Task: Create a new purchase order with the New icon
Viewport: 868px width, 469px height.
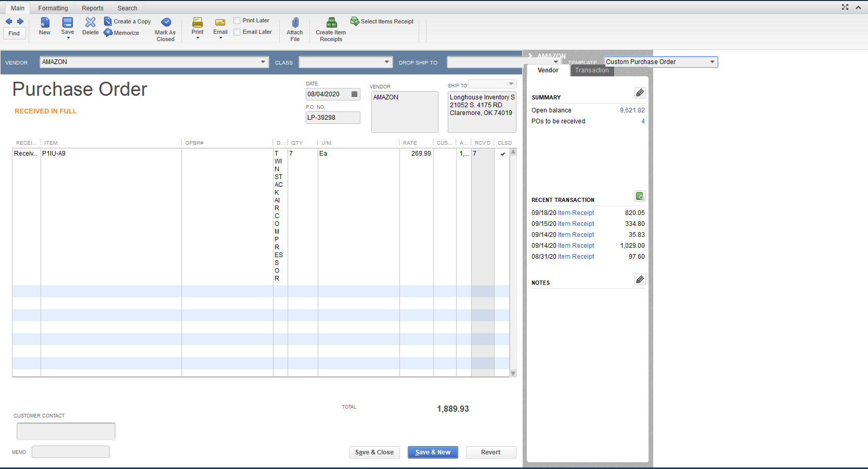Action: coord(44,27)
